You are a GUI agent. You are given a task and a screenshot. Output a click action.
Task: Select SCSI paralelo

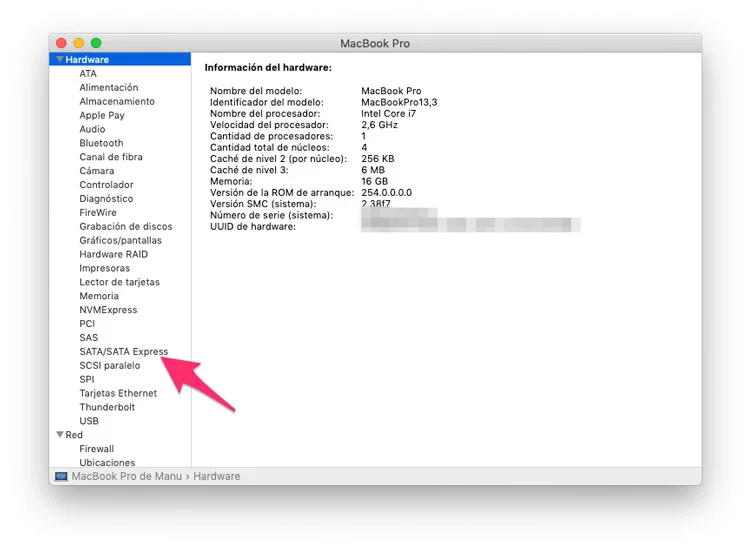tap(110, 365)
